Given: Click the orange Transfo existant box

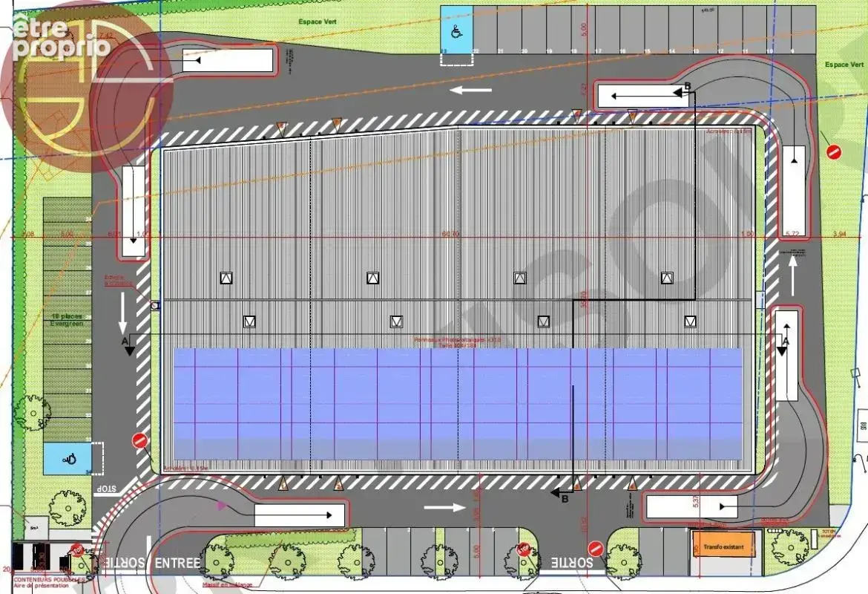Looking at the screenshot, I should pos(724,547).
